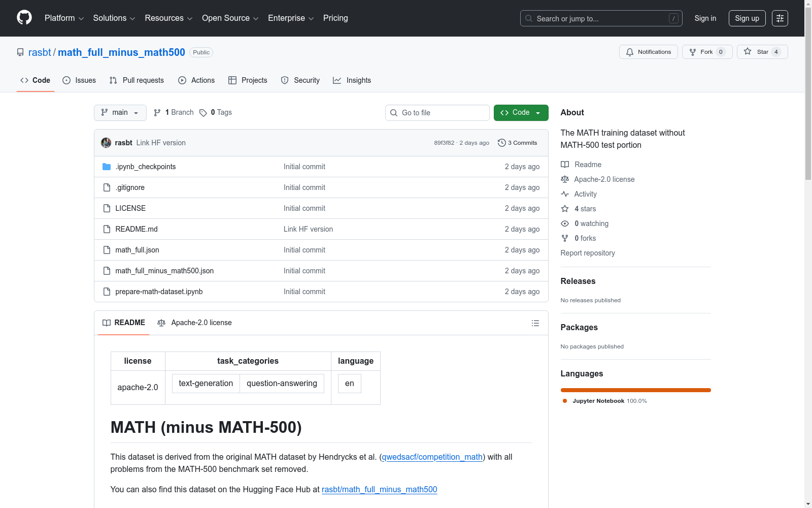The width and height of the screenshot is (812, 508).
Task: Click the Link HF version commit message for README.md
Action: tap(309, 229)
